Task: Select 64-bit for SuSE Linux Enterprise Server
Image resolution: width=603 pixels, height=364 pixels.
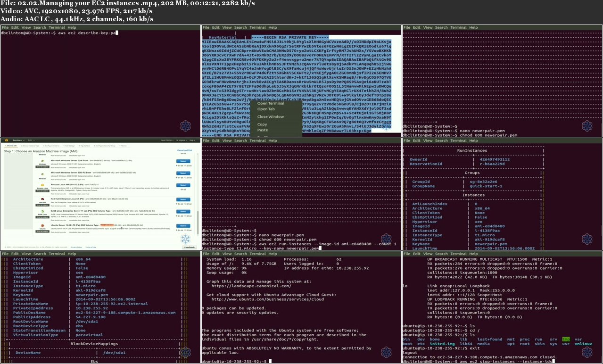Action: coord(180,216)
